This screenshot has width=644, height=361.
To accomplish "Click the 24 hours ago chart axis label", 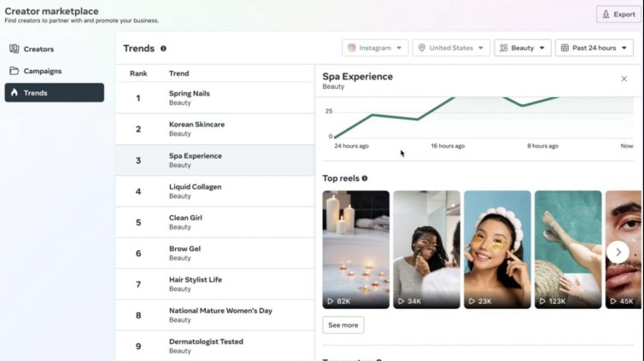I will (x=351, y=146).
